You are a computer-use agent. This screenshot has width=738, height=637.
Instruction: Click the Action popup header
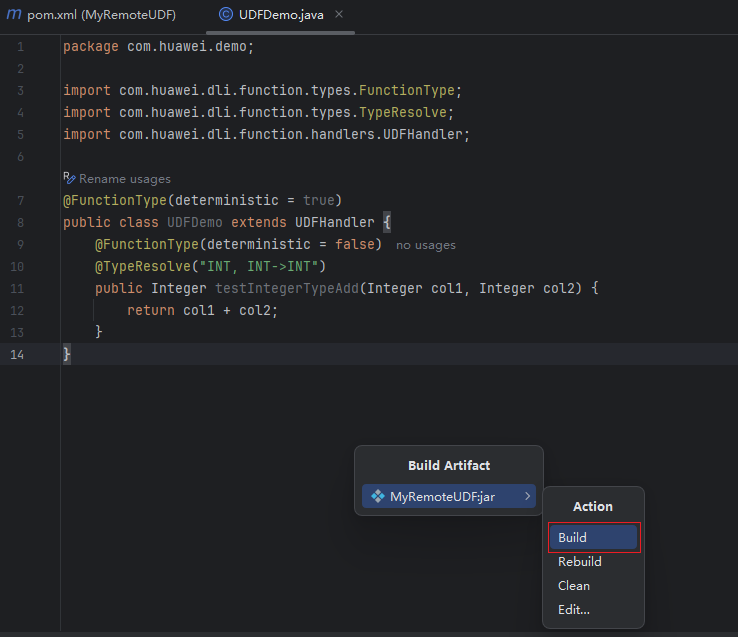[593, 506]
